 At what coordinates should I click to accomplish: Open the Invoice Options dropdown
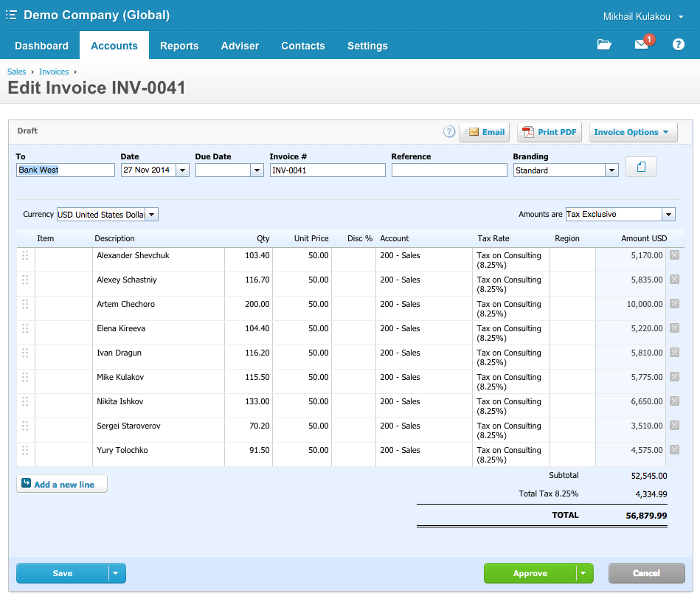click(x=633, y=132)
